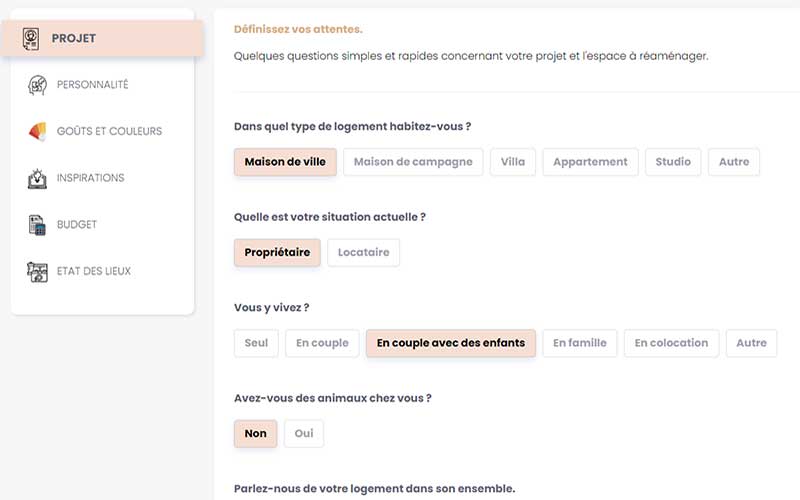This screenshot has width=800, height=500.
Task: Open the Budget calculator icon
Action: pos(37,224)
